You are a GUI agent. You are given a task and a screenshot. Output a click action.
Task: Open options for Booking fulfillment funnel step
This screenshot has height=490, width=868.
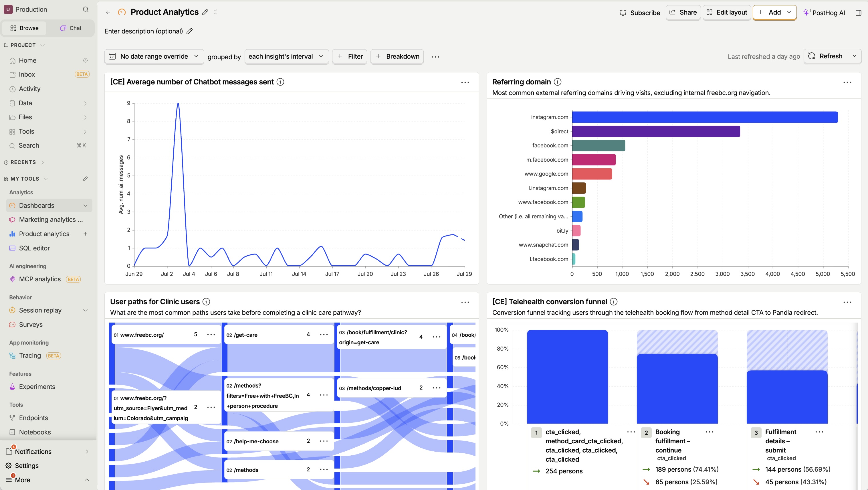(x=709, y=432)
